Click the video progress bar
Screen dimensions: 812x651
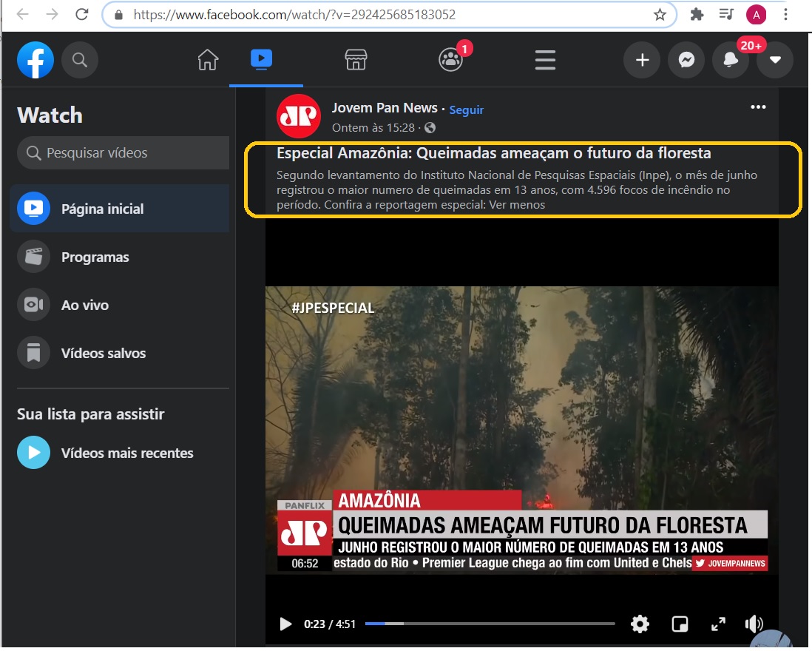pos(490,624)
